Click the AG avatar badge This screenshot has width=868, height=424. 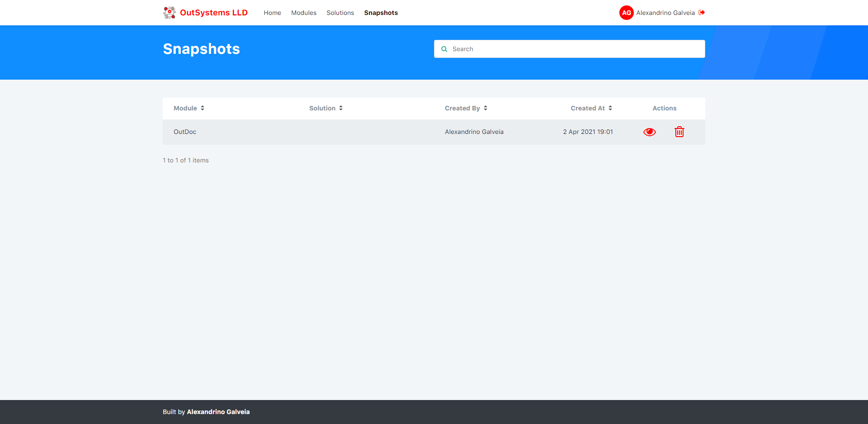coord(626,13)
